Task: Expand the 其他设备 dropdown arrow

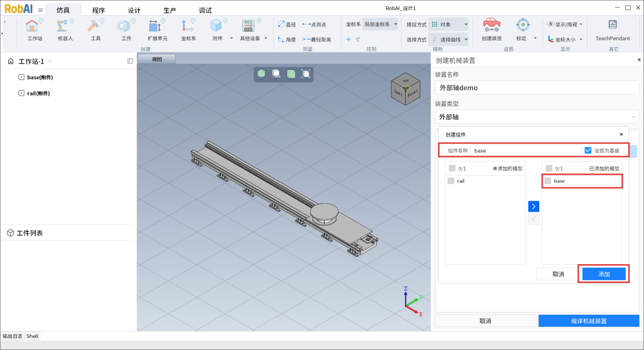Action: tap(265, 38)
